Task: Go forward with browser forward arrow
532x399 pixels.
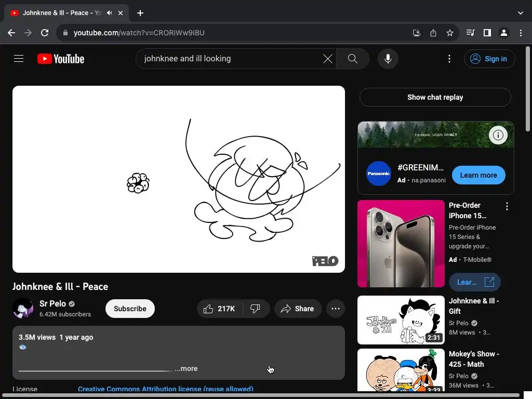Action: coord(28,33)
